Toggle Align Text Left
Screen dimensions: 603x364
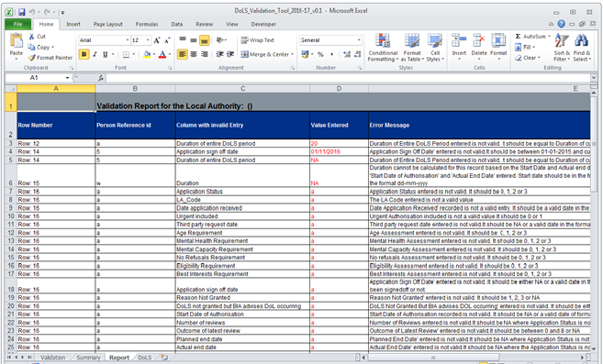coord(183,54)
